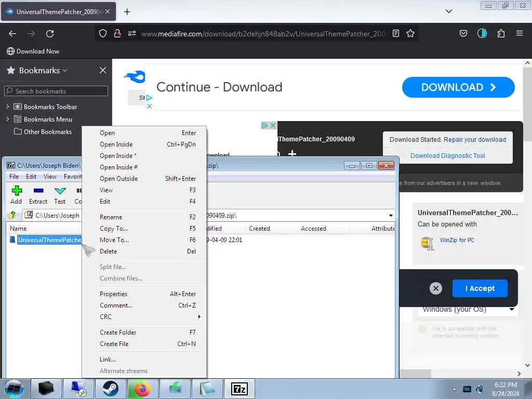
Task: Close the UniversalThemePatcher browser tab
Action: coord(108,11)
